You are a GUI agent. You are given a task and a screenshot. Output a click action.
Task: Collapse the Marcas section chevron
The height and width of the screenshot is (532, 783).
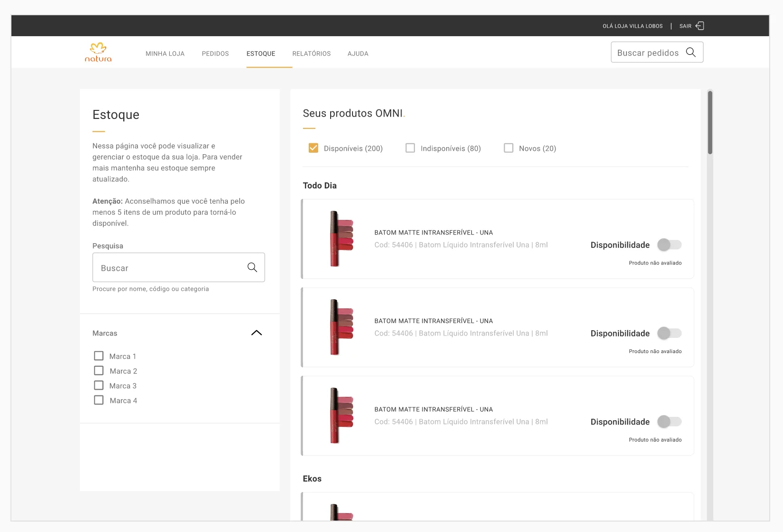click(256, 333)
